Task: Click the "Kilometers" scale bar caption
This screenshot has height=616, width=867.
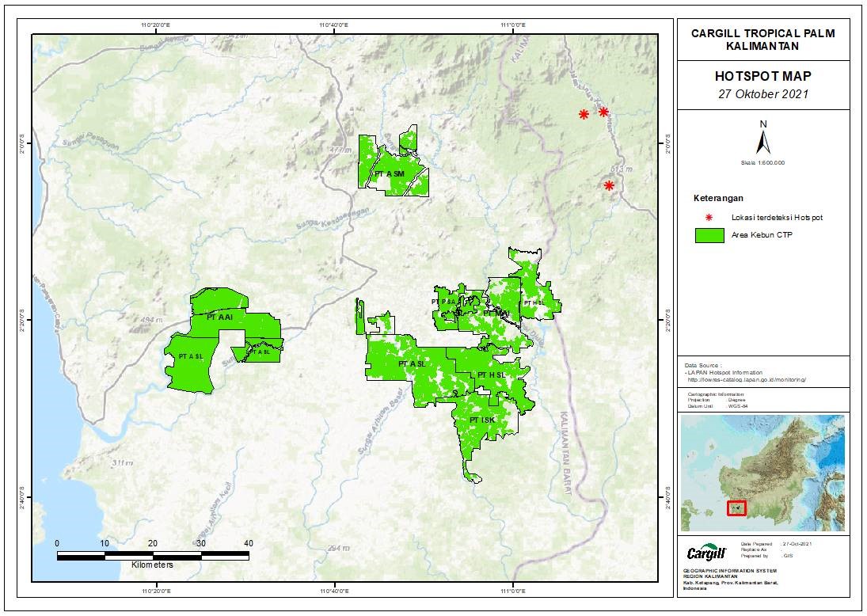Action: (152, 565)
